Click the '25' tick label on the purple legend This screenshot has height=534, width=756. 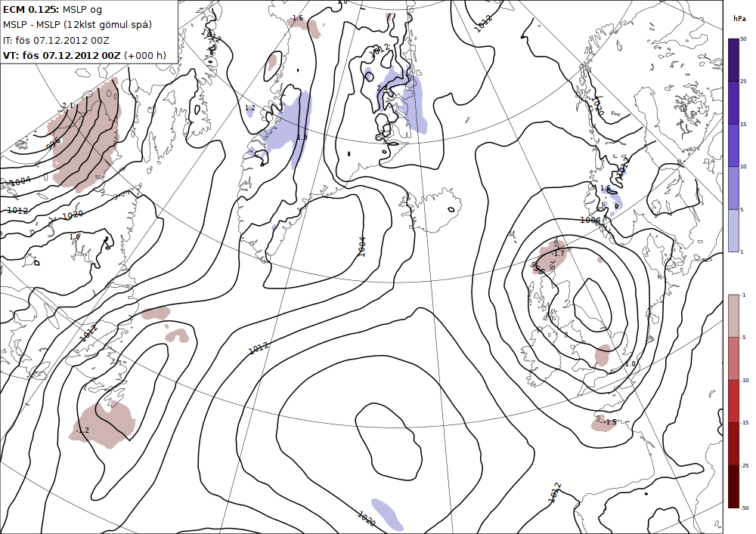tap(743, 82)
